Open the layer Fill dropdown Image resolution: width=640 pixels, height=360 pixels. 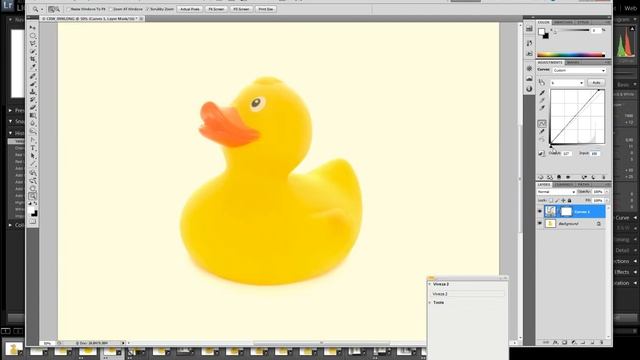pyautogui.click(x=607, y=200)
